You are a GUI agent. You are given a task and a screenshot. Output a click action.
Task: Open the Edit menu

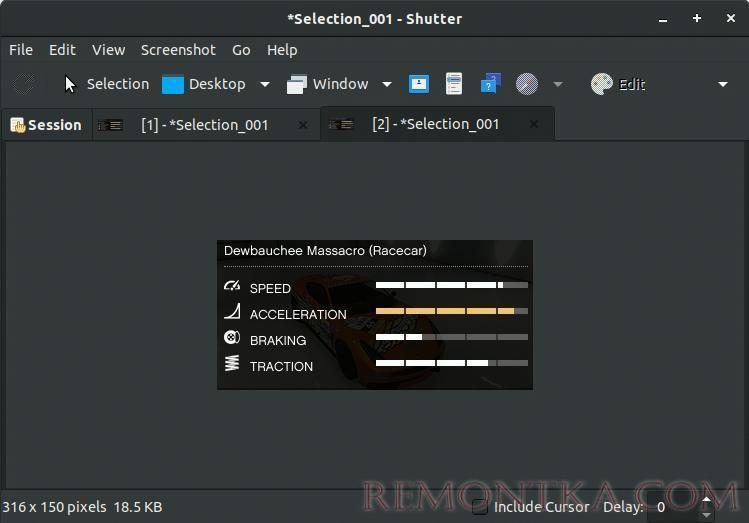click(x=62, y=50)
